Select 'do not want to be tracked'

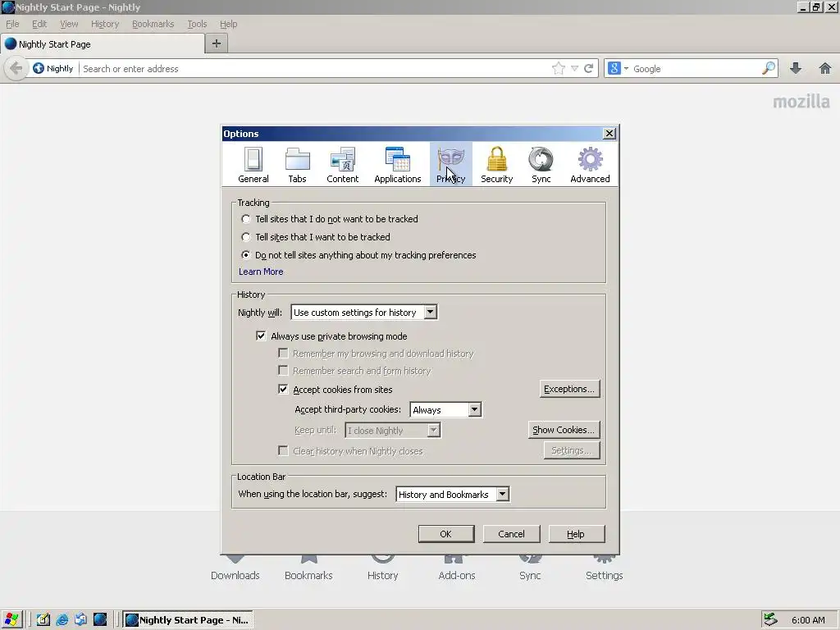246,219
